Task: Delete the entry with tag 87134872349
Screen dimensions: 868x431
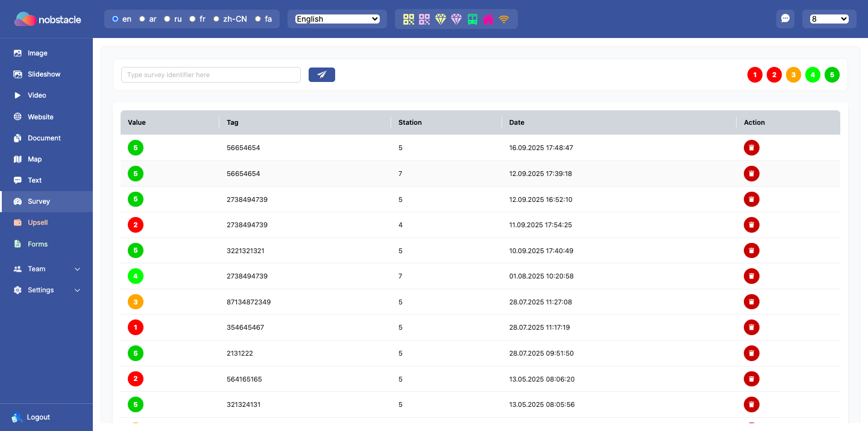Action: point(751,302)
